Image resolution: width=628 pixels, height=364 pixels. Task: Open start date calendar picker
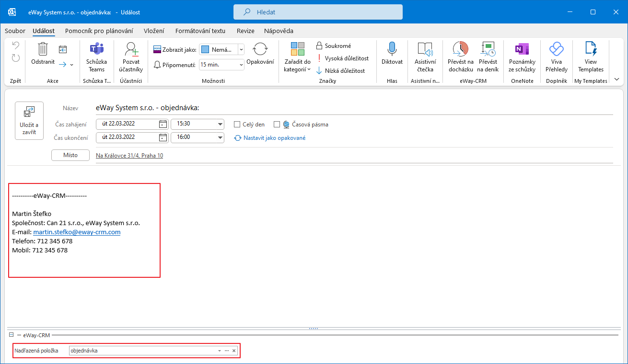point(163,124)
